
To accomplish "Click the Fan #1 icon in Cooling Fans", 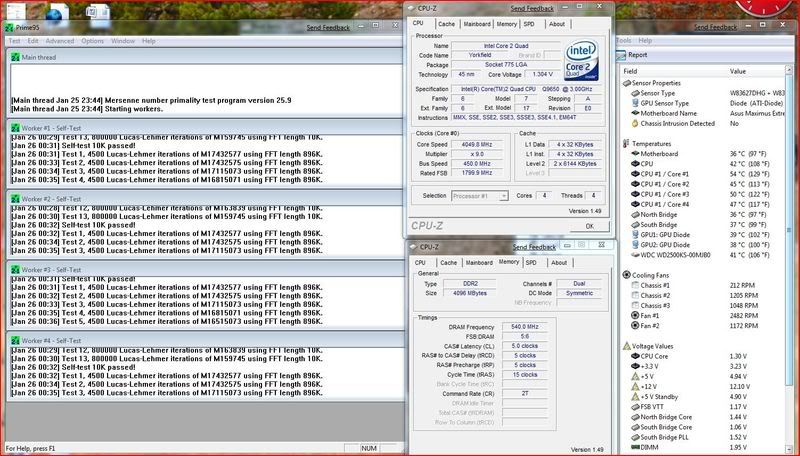I will pos(635,316).
